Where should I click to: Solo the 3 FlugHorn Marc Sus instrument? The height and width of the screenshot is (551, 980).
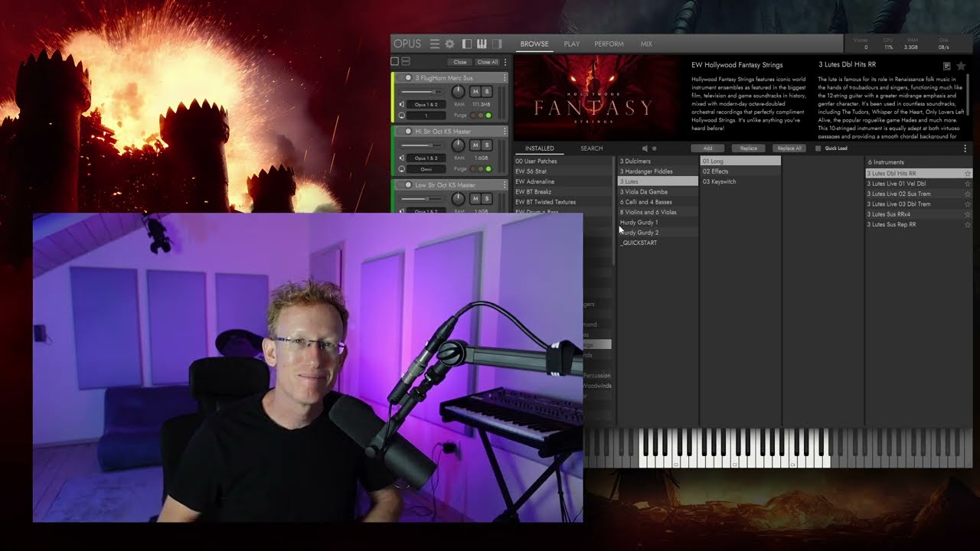click(x=486, y=92)
